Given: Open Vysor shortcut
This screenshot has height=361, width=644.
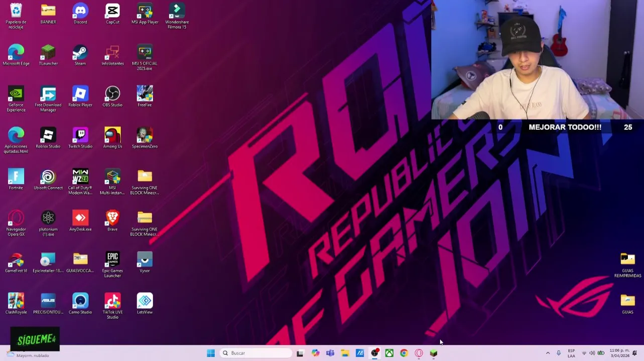Looking at the screenshot, I should tap(145, 262).
